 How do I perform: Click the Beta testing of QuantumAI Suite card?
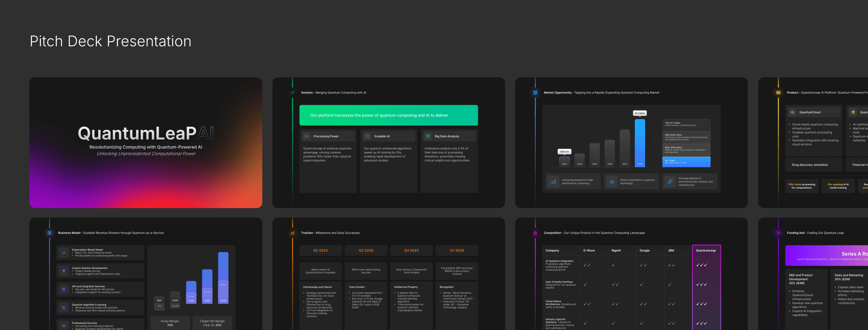[411, 271]
